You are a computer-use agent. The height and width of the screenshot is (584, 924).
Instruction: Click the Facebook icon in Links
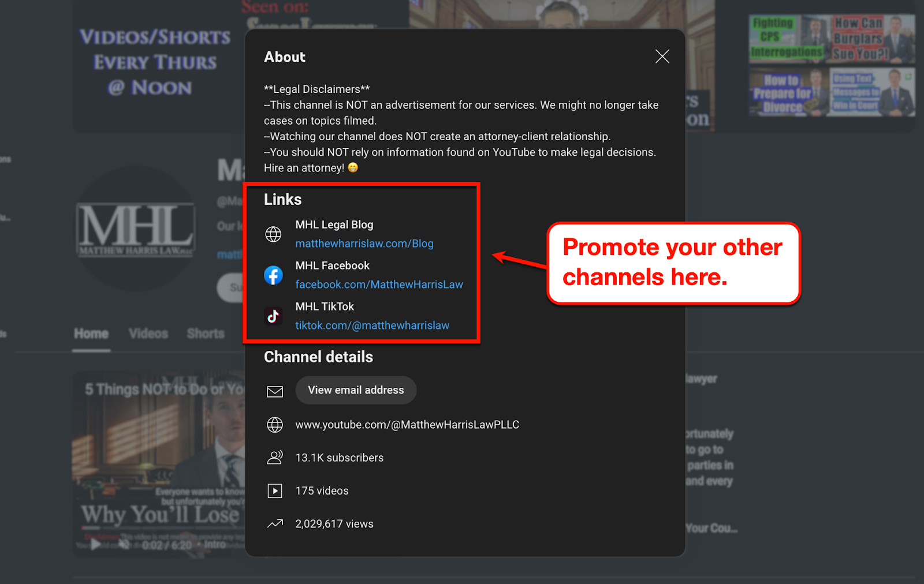tap(273, 275)
